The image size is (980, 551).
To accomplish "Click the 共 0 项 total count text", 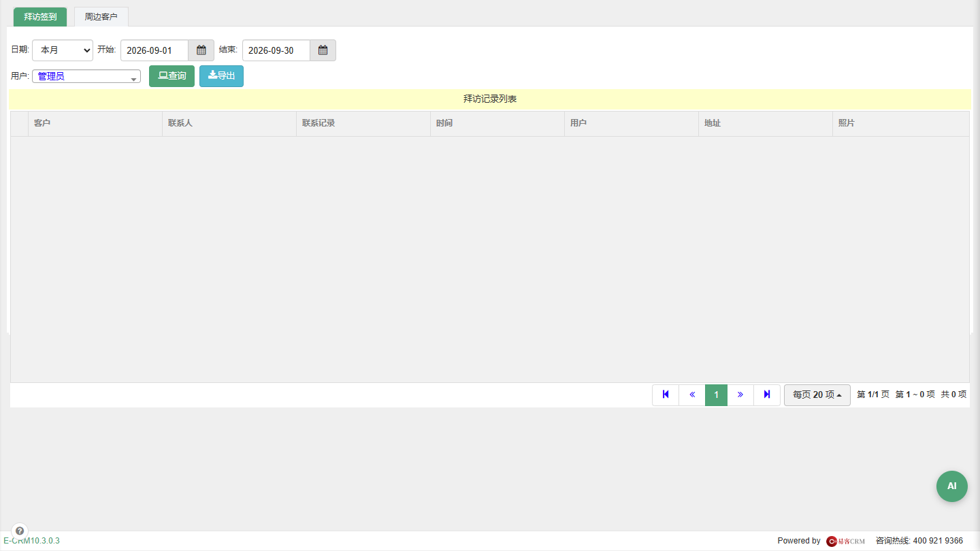I will [x=953, y=395].
